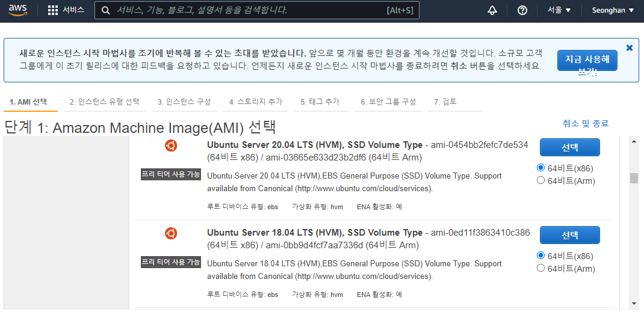
Task: Click 취소 및 종료 link
Action: tap(585, 123)
